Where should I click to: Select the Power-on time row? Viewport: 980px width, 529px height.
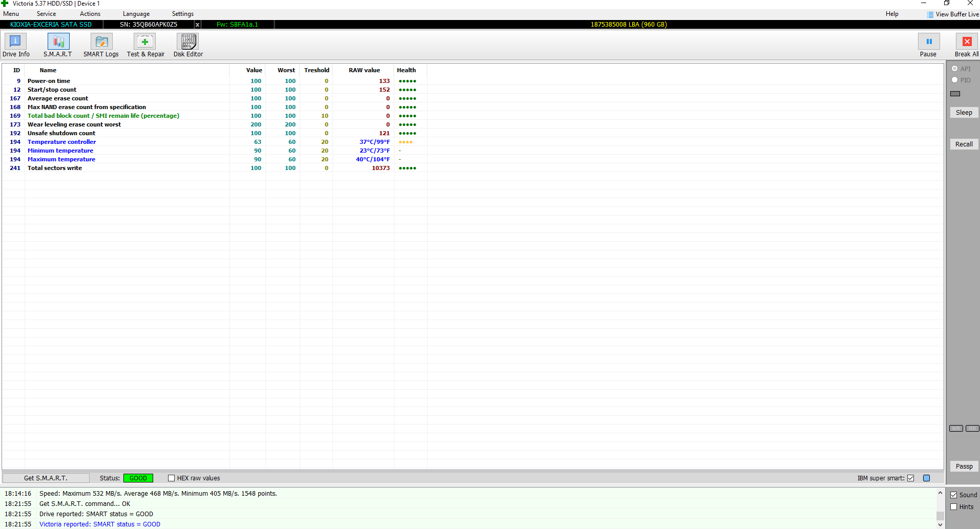point(215,81)
